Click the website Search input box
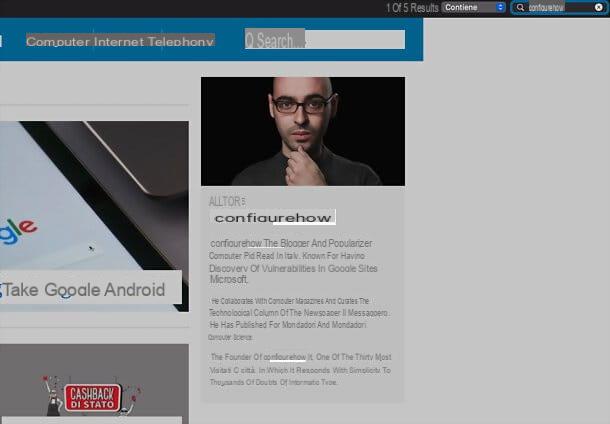Screen dimensions: 610x424 [325, 39]
